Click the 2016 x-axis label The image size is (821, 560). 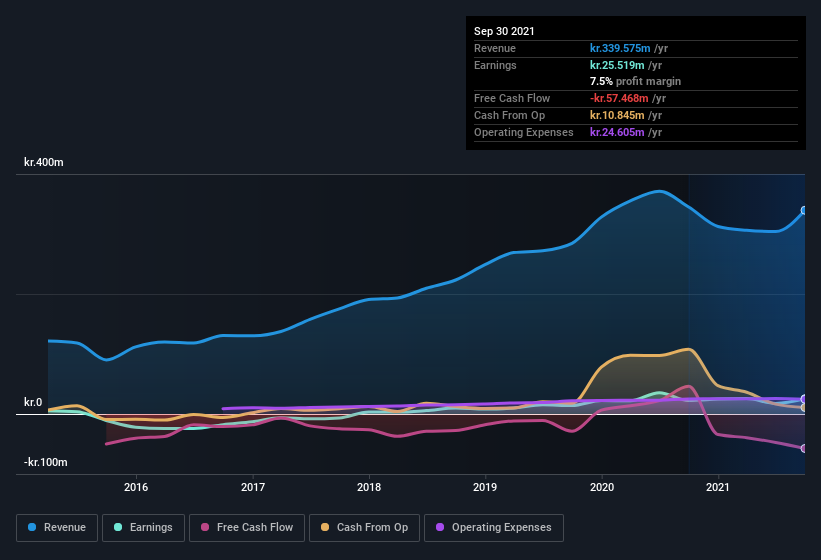point(136,487)
